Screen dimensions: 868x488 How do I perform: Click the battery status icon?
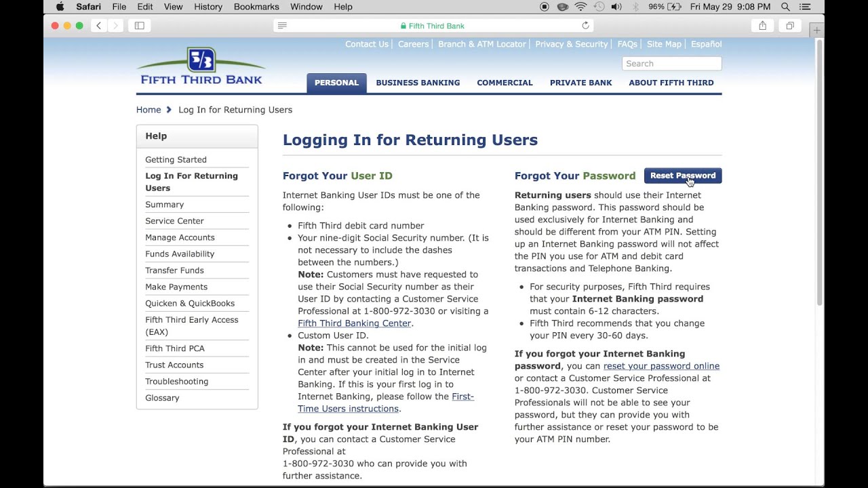click(675, 7)
